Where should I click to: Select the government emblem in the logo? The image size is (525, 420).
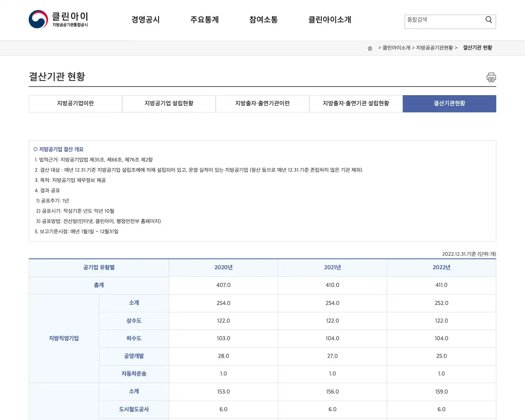coord(38,19)
